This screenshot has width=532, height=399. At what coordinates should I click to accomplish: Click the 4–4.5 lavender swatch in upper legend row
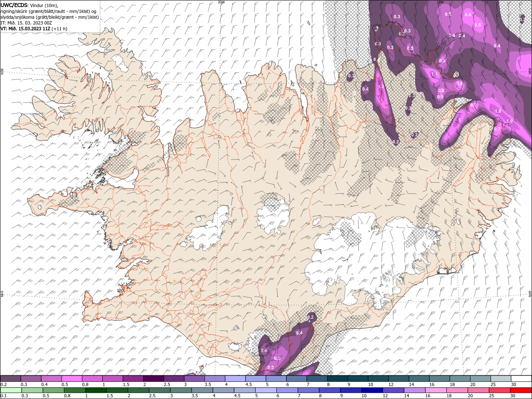coord(235,378)
